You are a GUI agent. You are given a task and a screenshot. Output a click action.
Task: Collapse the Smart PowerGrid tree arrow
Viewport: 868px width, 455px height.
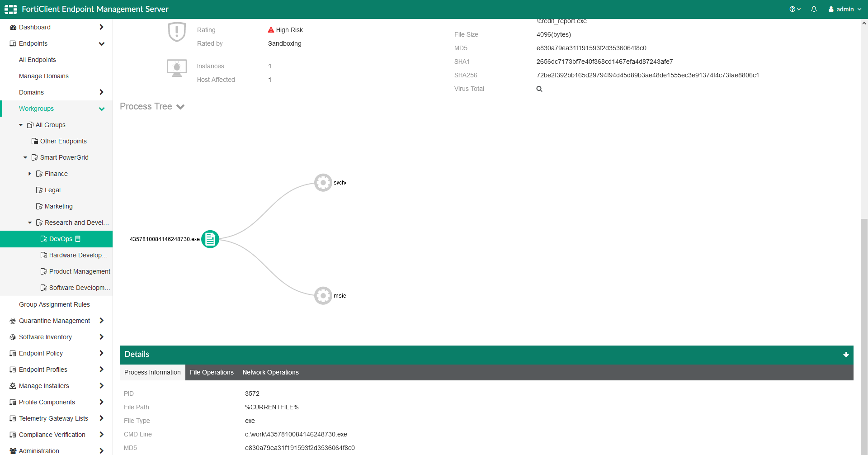tap(25, 157)
